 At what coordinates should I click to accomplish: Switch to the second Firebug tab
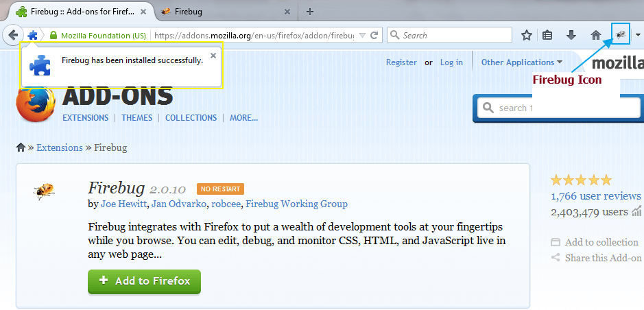coord(227,12)
